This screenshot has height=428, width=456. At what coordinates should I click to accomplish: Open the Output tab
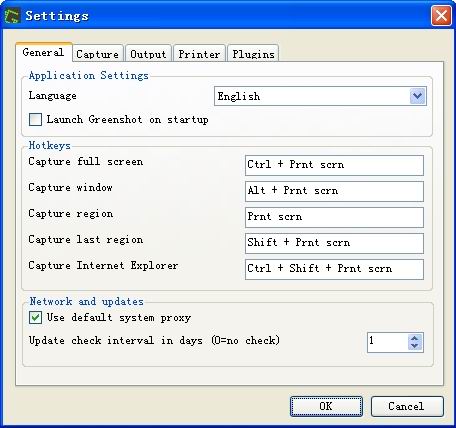pos(148,54)
